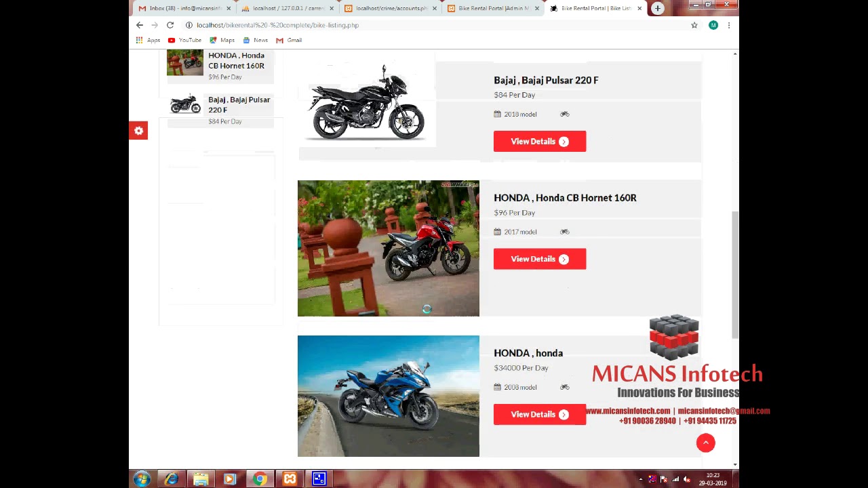Open a new tab with plus button
This screenshot has height=488, width=868.
coord(658,8)
